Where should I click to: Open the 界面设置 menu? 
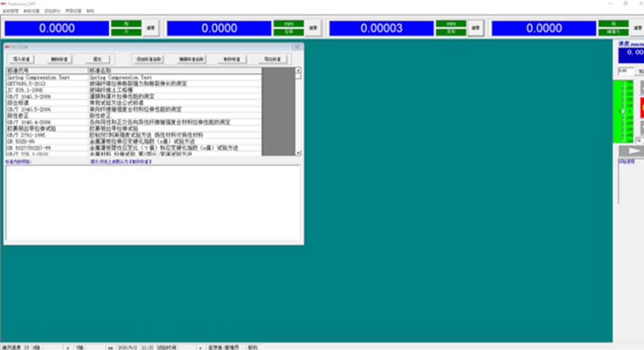tap(73, 11)
